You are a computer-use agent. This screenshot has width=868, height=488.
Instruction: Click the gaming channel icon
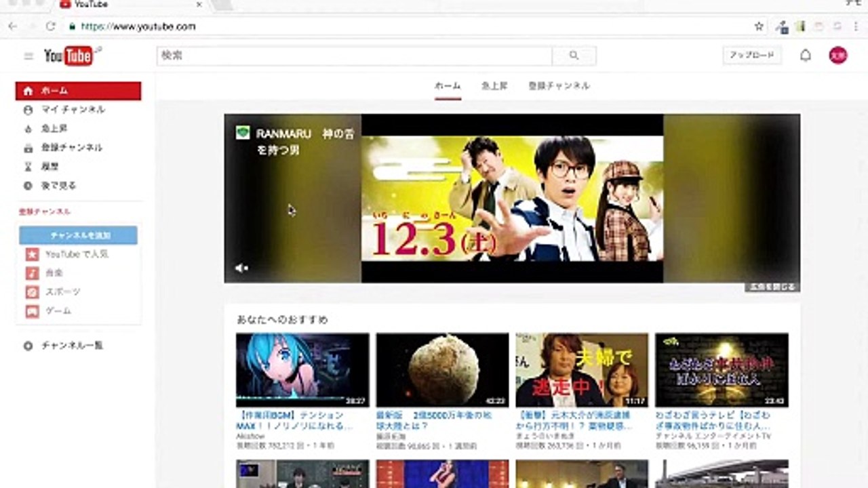coord(32,312)
